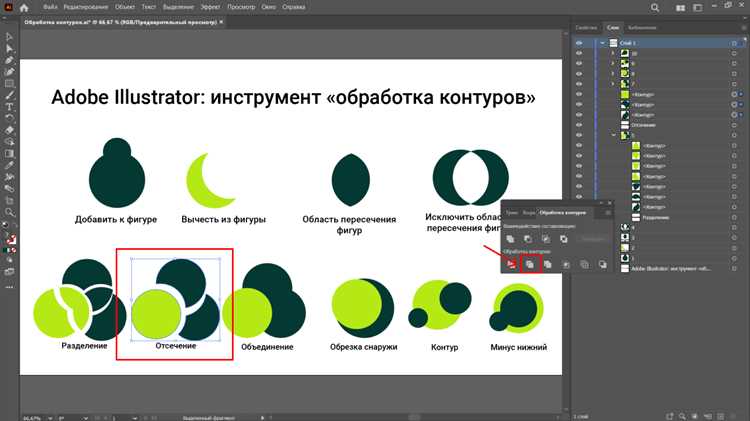Image resolution: width=750 pixels, height=421 pixels.
Task: Hide sublayer 8 with its eye icon
Action: pos(579,74)
